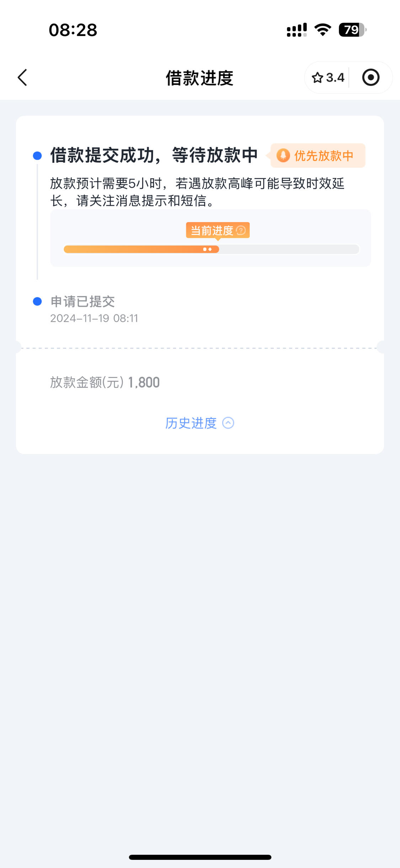Tap the orange loan progress bar
400x868 pixels.
(x=211, y=249)
